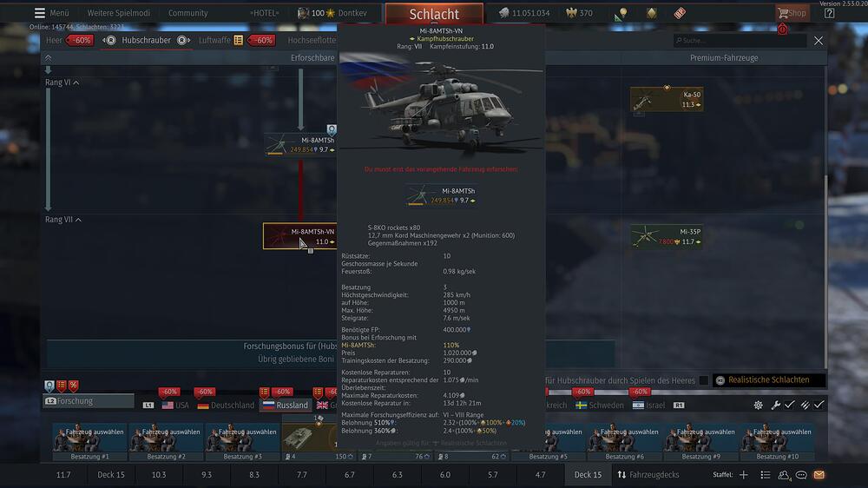This screenshot has width=868, height=488.
Task: Select the 8.3 preset tab
Action: 254,475
